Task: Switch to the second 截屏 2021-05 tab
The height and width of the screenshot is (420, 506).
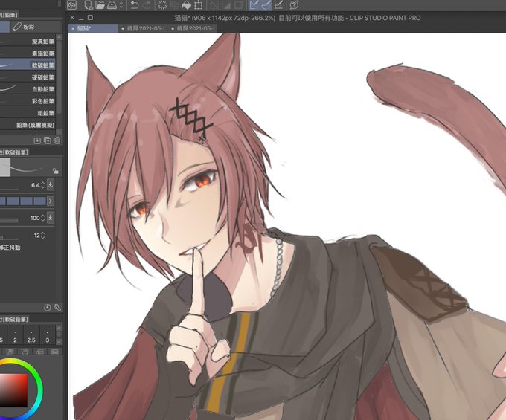Action: (x=192, y=28)
